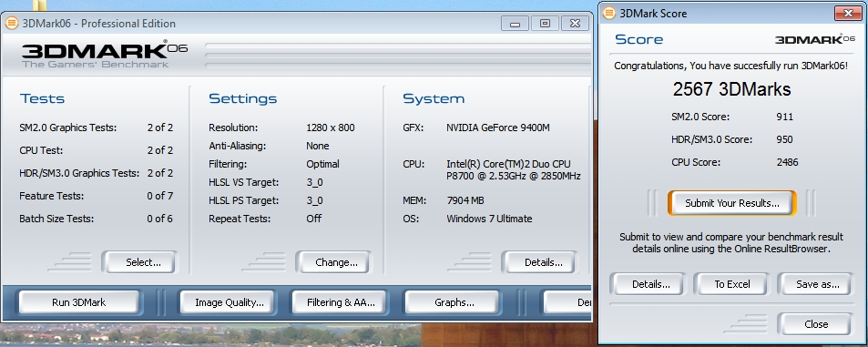Screen dimensions: 868x347
Task: Click the Save as... button
Action: (x=814, y=284)
